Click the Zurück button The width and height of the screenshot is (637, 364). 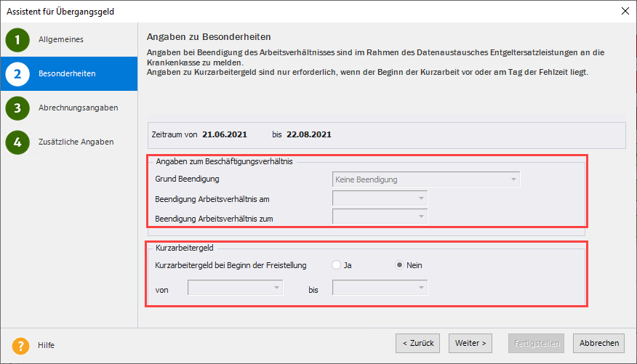click(417, 343)
